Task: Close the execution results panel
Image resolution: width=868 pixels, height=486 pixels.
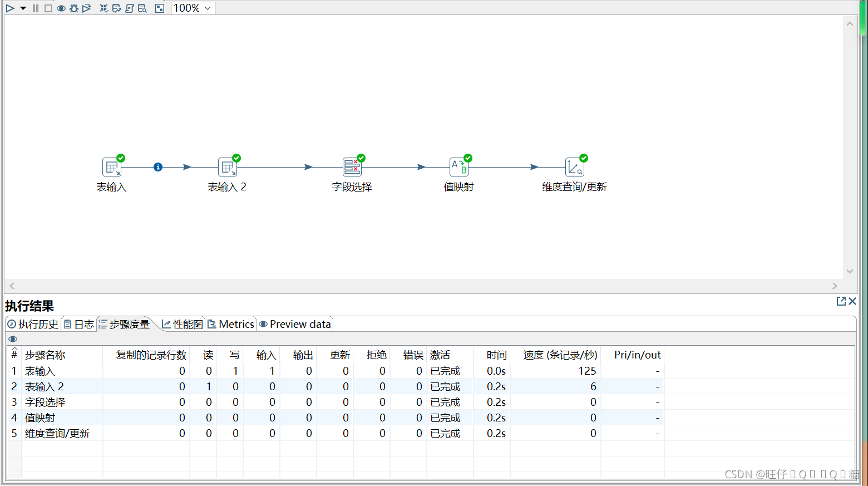Action: pyautogui.click(x=852, y=301)
